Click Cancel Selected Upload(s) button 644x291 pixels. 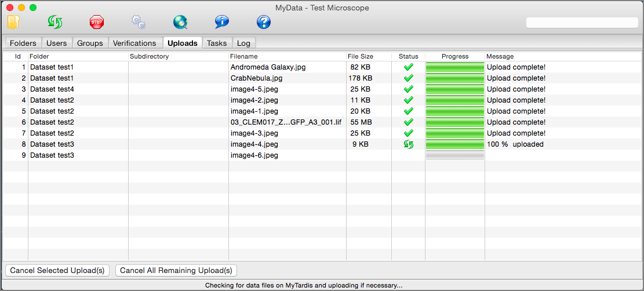pyautogui.click(x=57, y=270)
